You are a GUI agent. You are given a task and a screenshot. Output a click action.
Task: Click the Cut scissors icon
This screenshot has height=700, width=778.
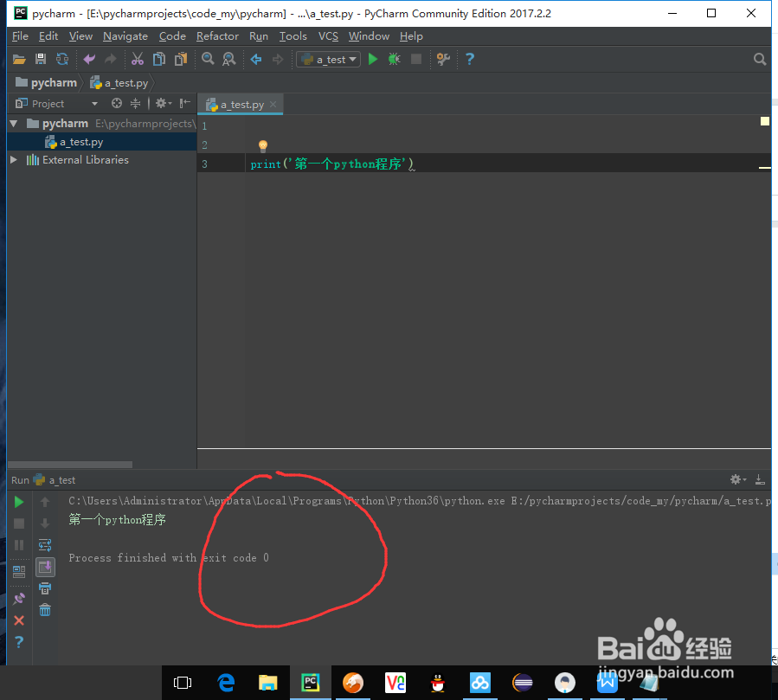[x=138, y=60]
